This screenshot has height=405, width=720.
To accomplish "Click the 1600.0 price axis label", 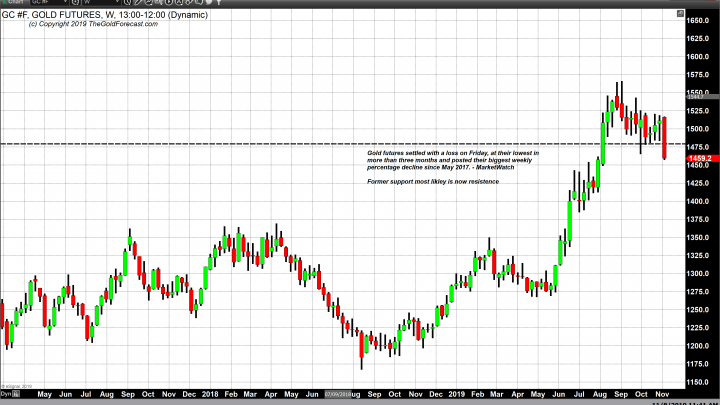I will click(698, 57).
